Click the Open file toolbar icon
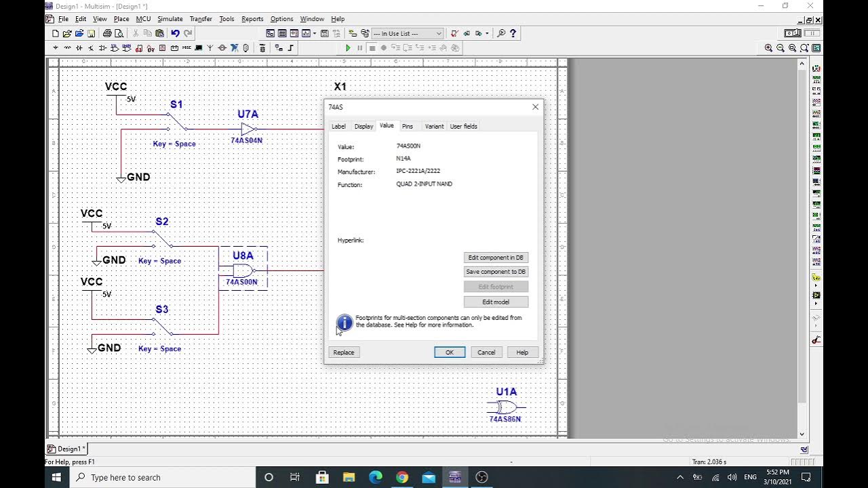The height and width of the screenshot is (488, 868). pos(67,33)
